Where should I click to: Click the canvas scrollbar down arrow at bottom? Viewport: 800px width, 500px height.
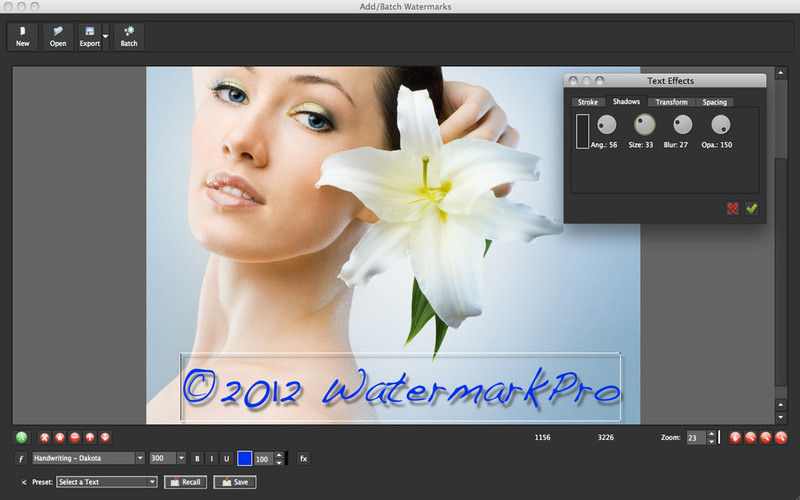pos(781,417)
